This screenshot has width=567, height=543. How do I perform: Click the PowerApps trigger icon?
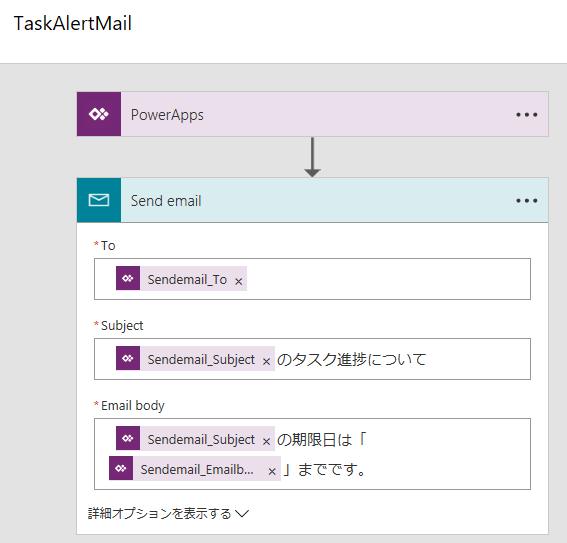[99, 114]
